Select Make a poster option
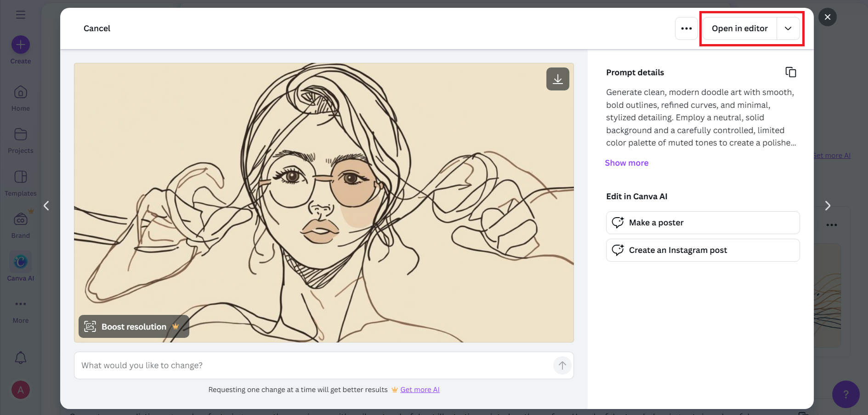This screenshot has width=868, height=415. (702, 223)
